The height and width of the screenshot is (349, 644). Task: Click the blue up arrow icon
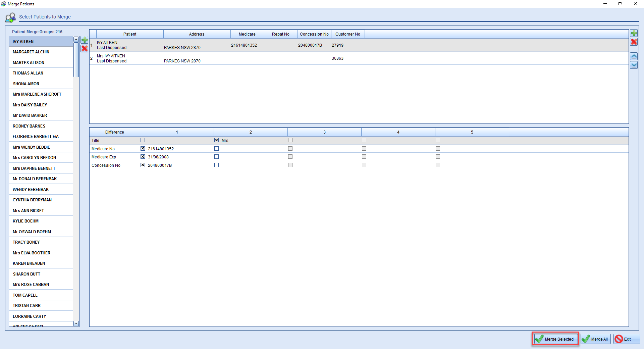pyautogui.click(x=634, y=56)
